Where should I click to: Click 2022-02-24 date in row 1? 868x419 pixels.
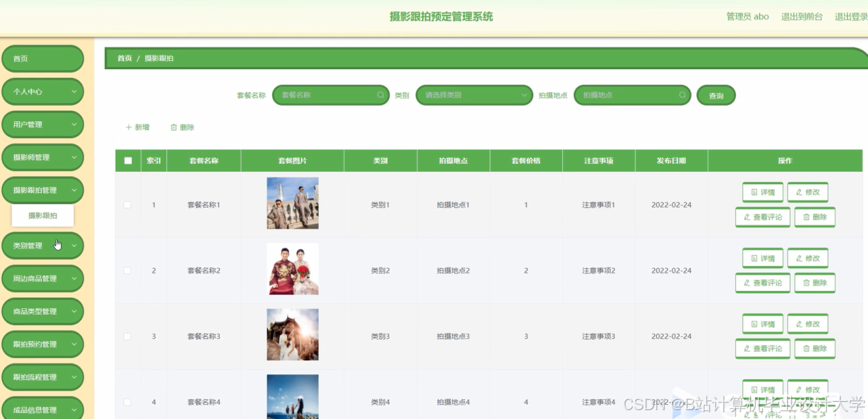tap(671, 205)
